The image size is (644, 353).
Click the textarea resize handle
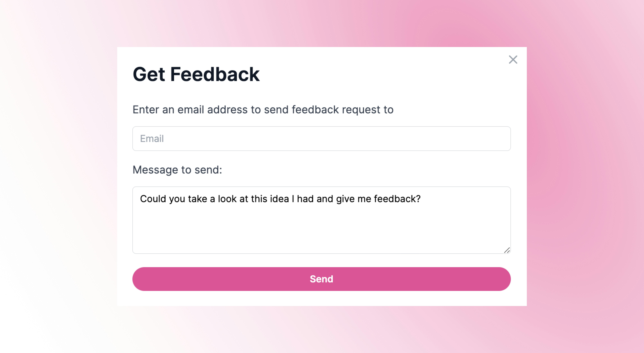pyautogui.click(x=507, y=250)
